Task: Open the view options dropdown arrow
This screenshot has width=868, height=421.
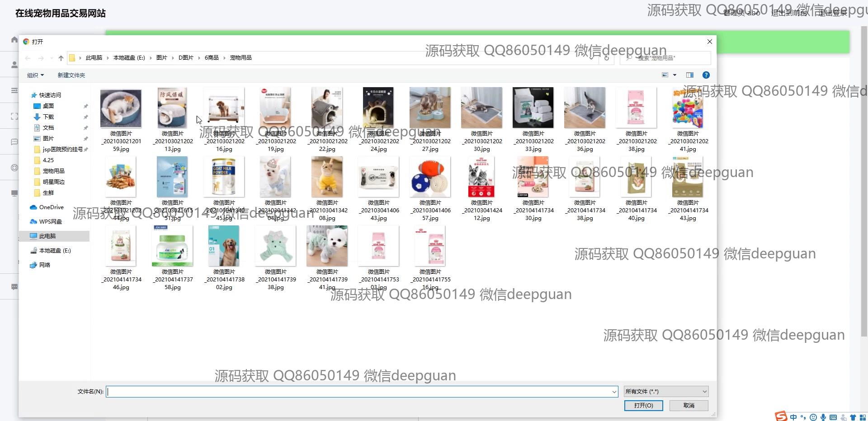Action: click(675, 75)
